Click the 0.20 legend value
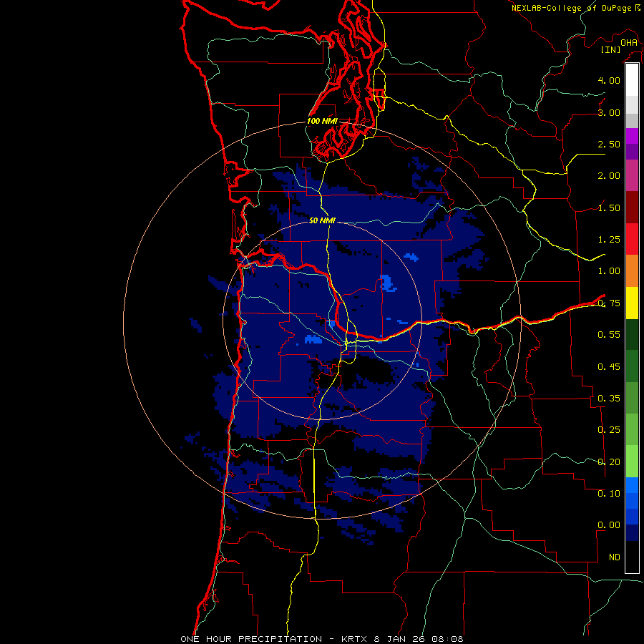 point(609,462)
